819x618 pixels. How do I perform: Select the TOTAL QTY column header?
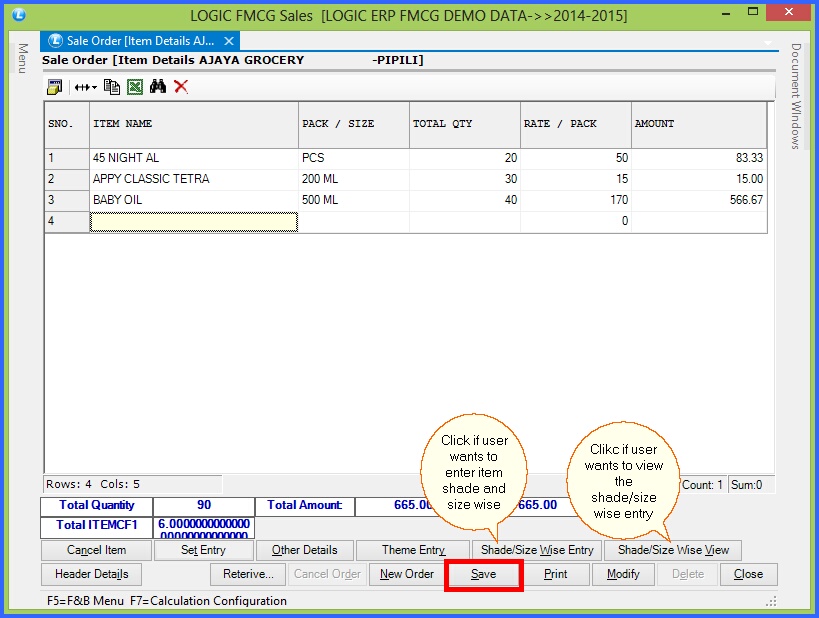coord(465,124)
